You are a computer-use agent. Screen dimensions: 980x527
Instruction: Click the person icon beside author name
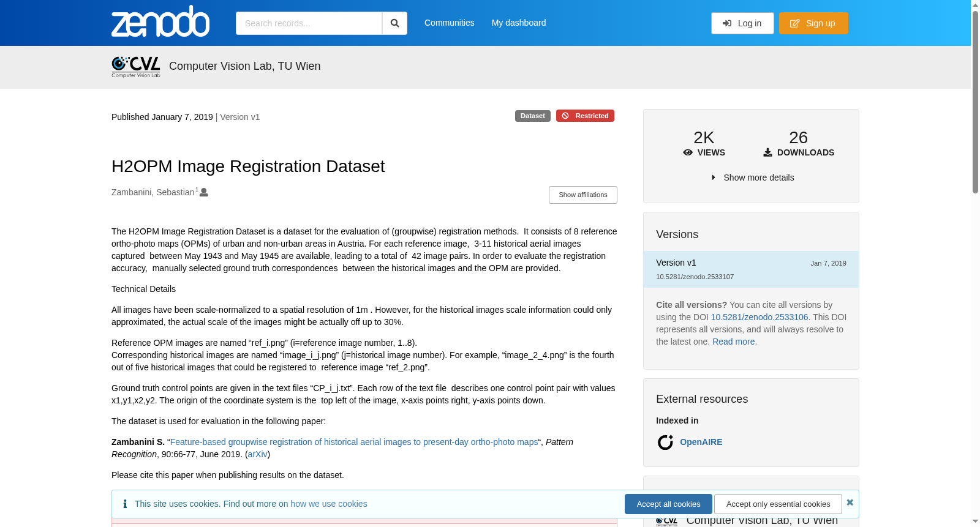click(204, 192)
